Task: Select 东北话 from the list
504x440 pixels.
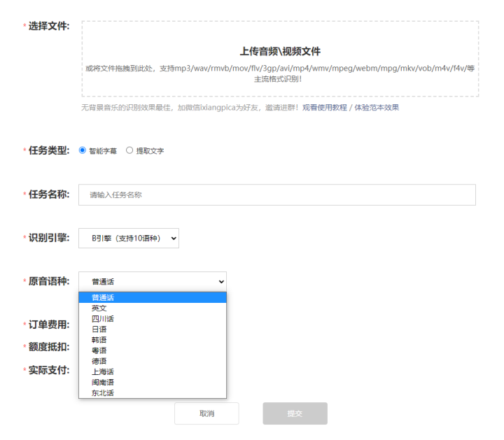Action: pos(153,393)
